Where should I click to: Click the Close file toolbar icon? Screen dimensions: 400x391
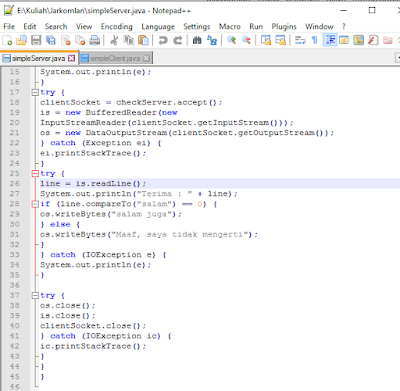click(66, 41)
